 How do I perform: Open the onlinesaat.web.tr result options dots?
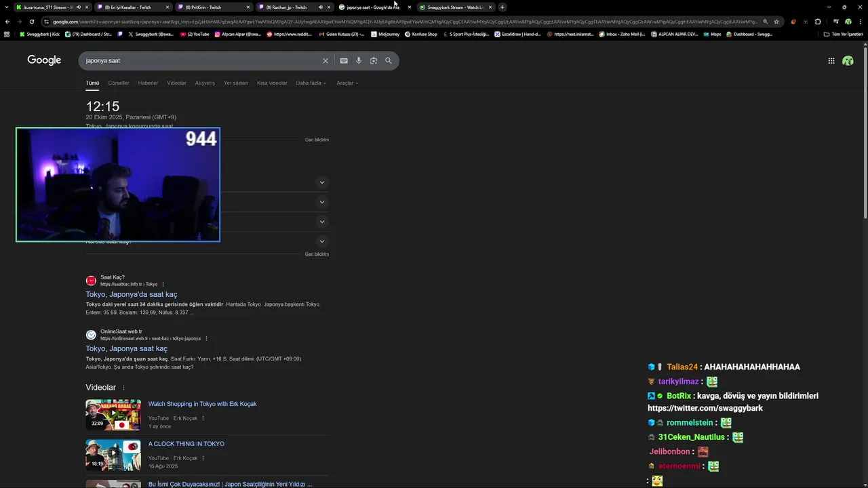tap(206, 338)
